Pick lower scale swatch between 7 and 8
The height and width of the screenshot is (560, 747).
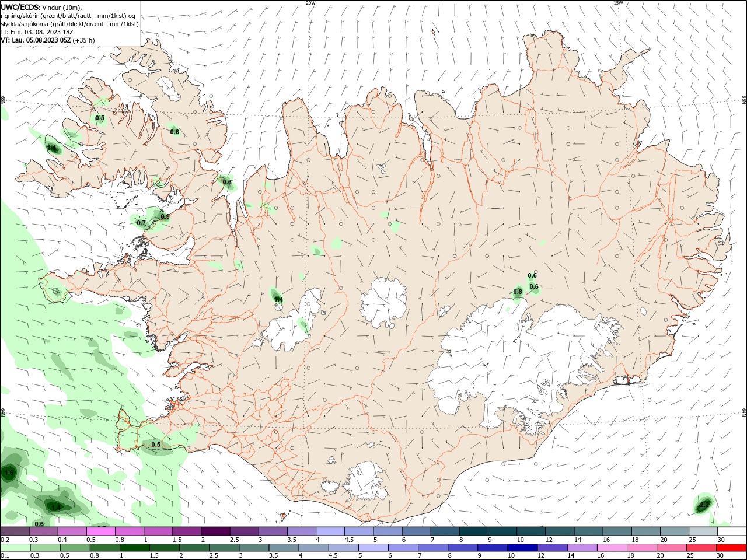[x=433, y=548]
